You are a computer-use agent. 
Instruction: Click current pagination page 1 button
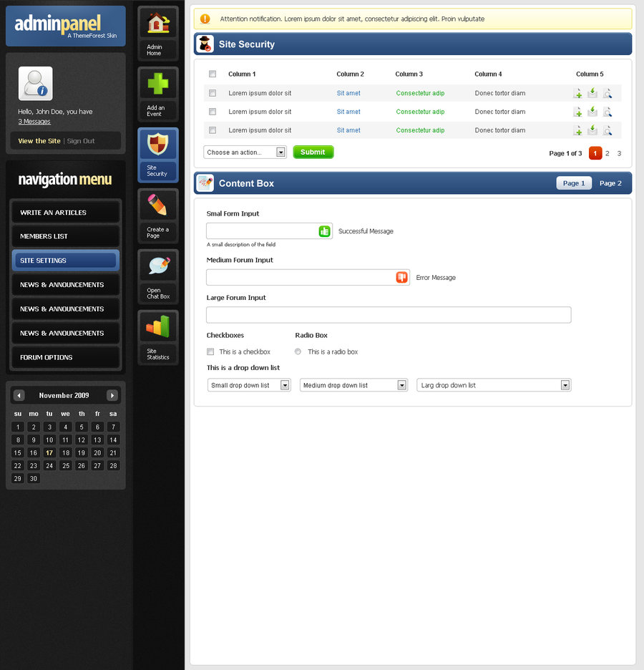pyautogui.click(x=595, y=153)
